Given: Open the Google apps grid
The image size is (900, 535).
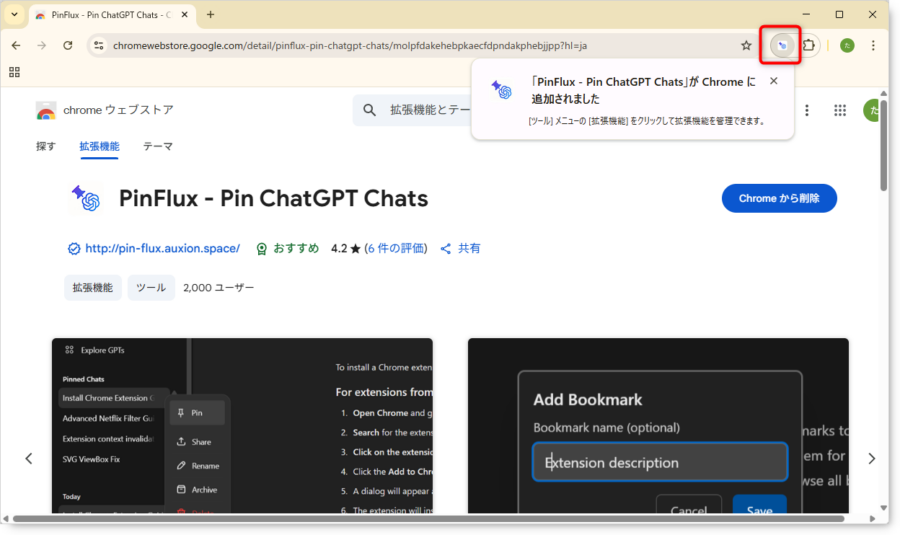Looking at the screenshot, I should [839, 110].
